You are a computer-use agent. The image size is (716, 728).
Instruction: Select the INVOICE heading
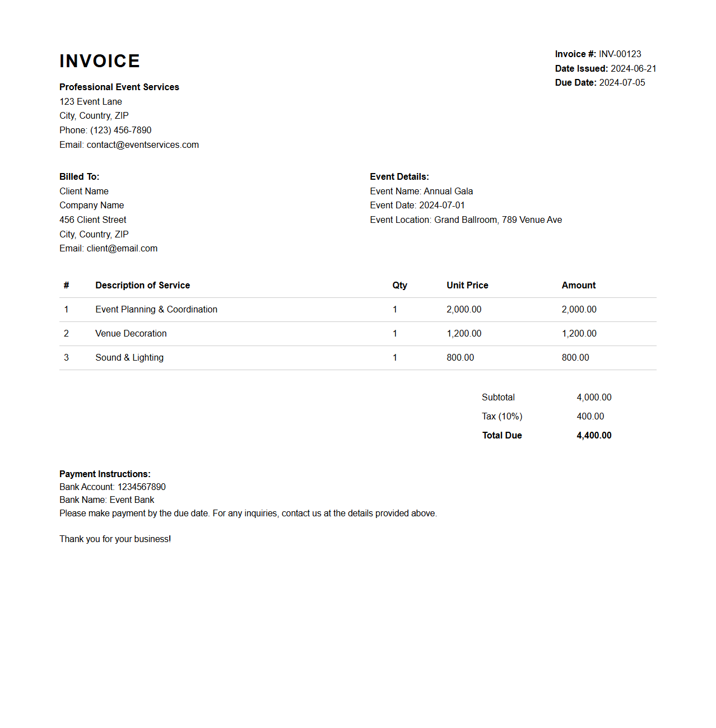pyautogui.click(x=99, y=61)
